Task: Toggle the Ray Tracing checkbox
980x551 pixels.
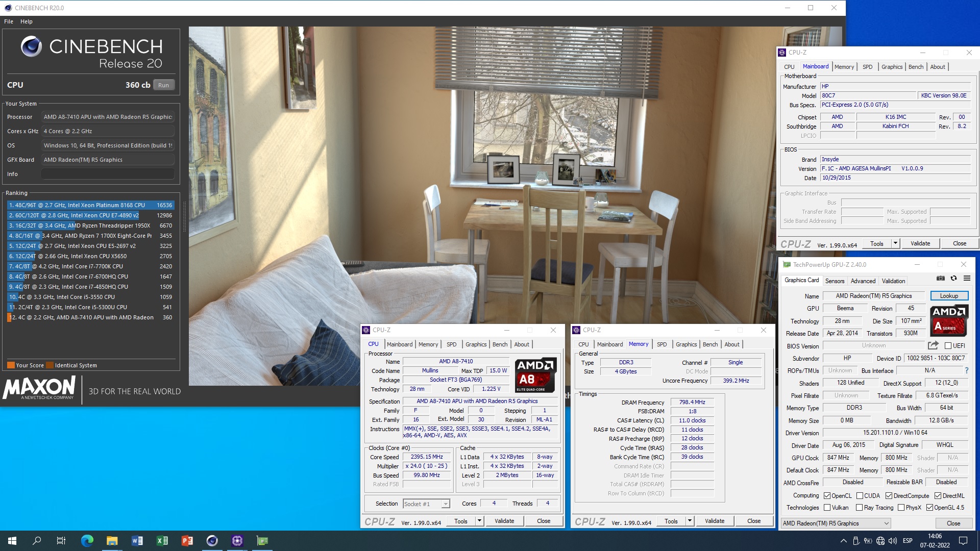Action: (x=859, y=508)
